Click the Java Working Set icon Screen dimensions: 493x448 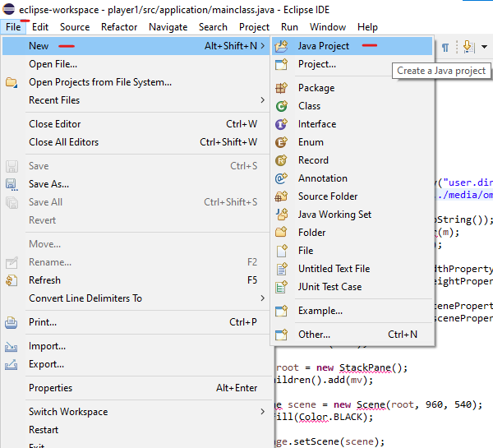(281, 215)
